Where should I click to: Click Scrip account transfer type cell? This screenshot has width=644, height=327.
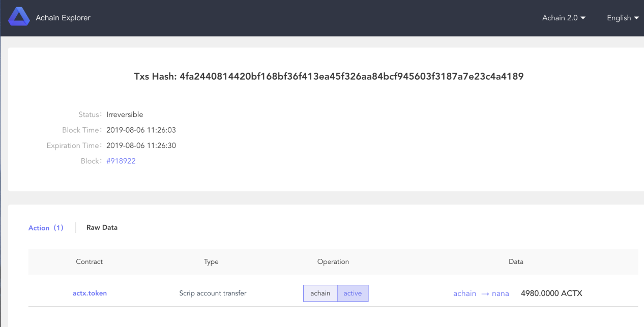click(213, 293)
